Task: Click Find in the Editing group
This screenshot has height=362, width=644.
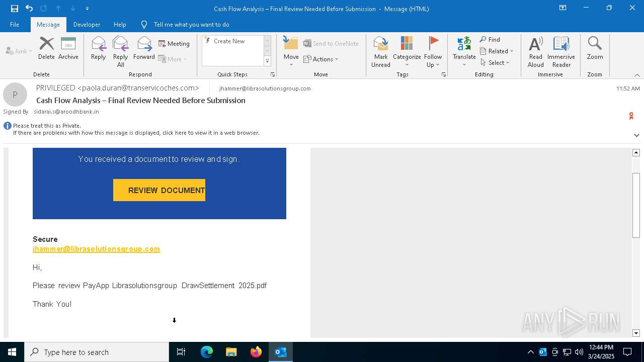Action: coord(490,40)
